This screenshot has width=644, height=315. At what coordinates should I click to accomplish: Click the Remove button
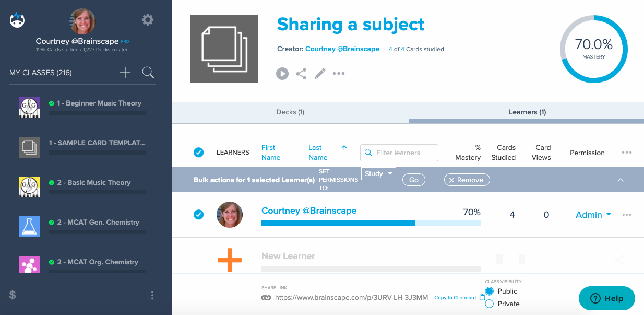467,180
